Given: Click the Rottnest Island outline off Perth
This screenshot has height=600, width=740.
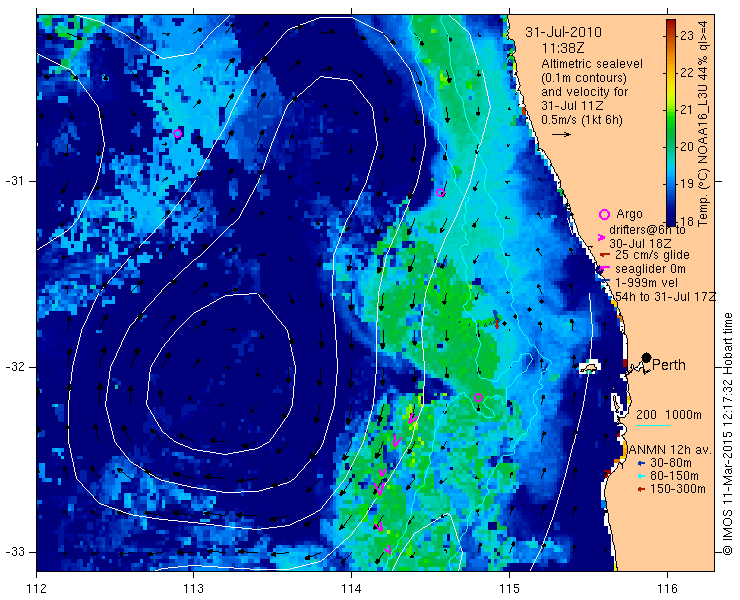Looking at the screenshot, I should coord(588,368).
